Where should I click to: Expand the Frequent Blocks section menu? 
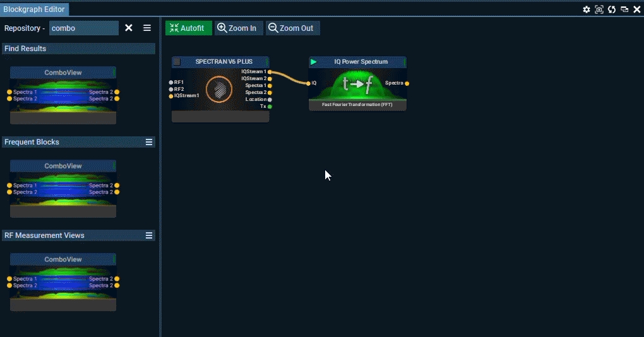coord(149,142)
